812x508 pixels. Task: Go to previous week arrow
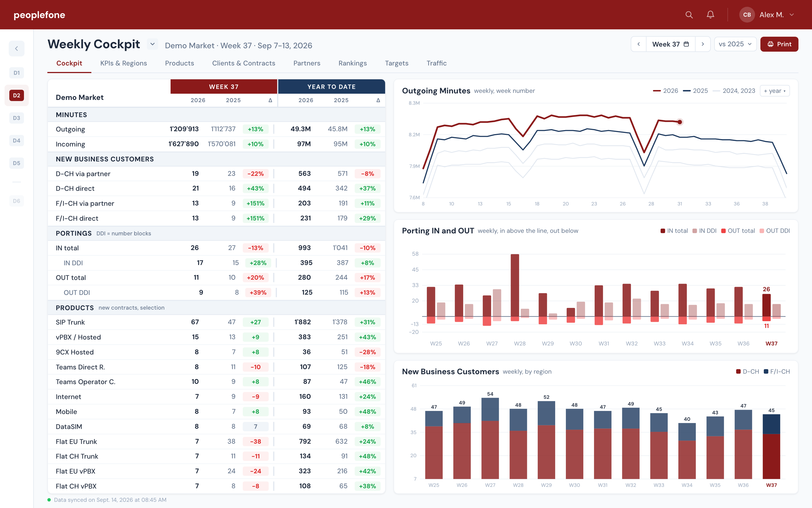pos(639,44)
